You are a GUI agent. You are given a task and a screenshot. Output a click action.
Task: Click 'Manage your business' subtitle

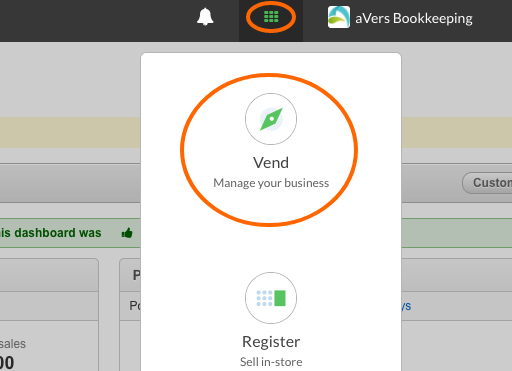click(271, 183)
